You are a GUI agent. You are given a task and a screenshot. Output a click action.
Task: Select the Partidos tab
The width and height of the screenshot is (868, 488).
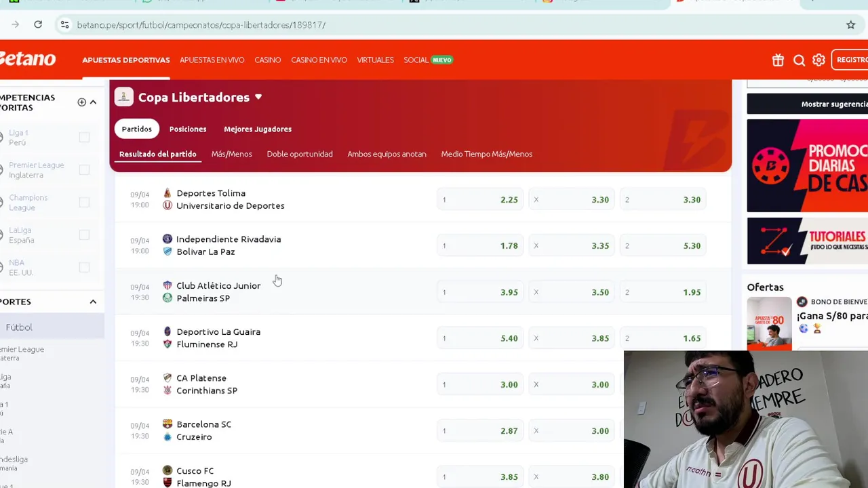(137, 129)
